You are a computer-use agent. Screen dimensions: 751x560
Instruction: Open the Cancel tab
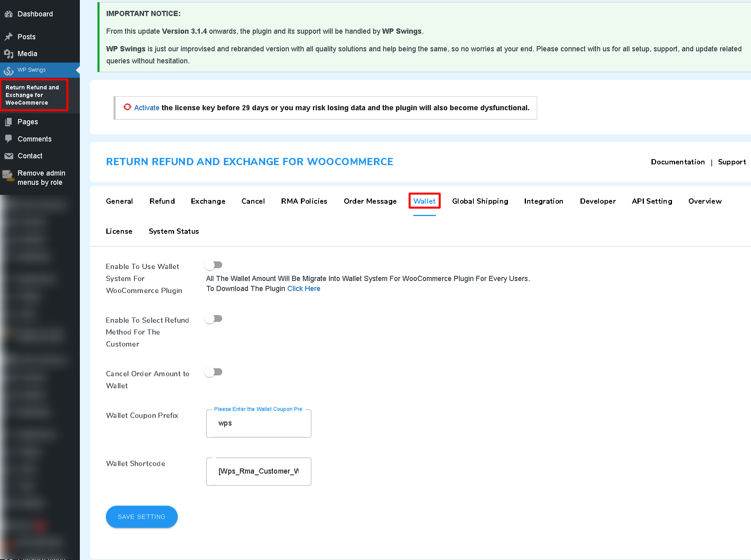(x=253, y=201)
